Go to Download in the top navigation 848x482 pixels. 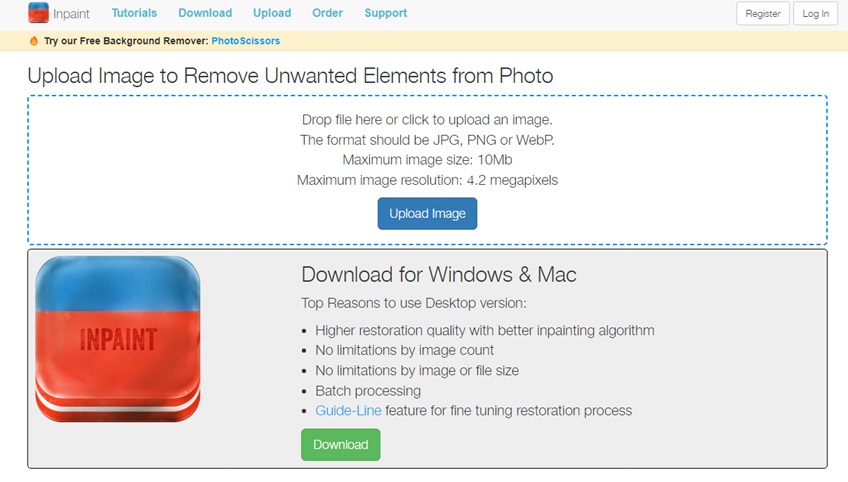(205, 13)
